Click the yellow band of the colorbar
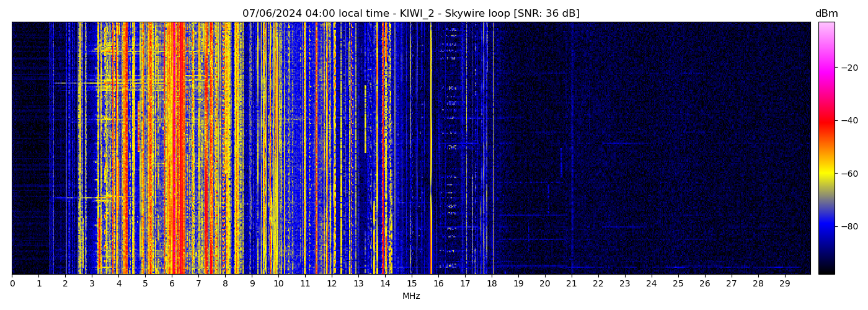The width and height of the screenshot is (868, 310). tap(826, 175)
